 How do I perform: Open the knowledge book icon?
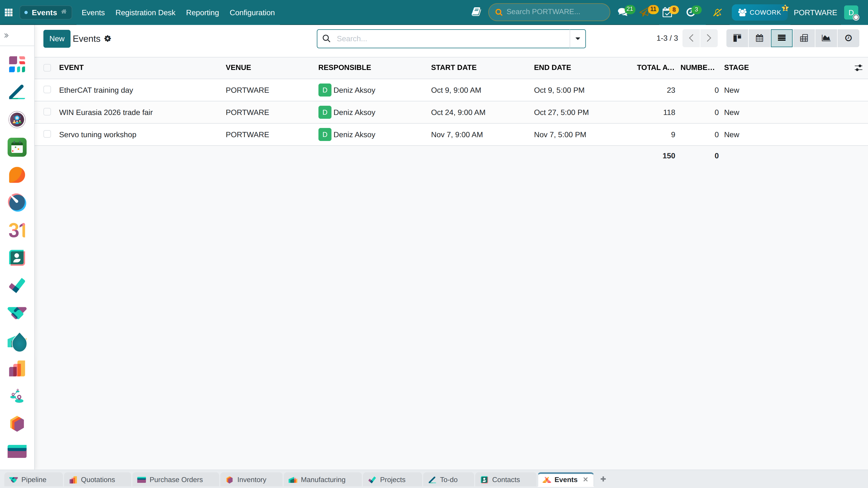click(x=476, y=12)
